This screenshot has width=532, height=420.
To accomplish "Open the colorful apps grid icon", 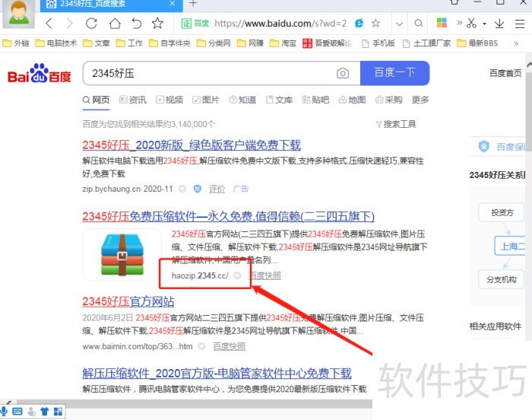I will coord(442,23).
